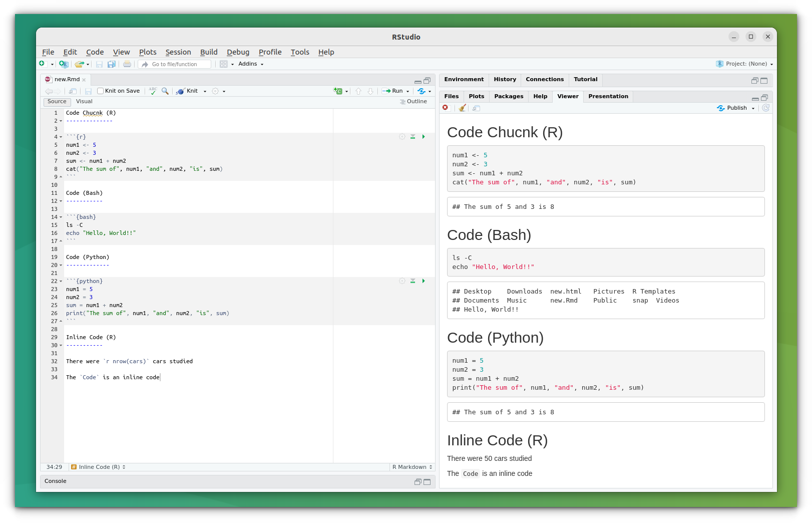This screenshot has width=812, height=523.
Task: Switch to the Environment tab
Action: pos(464,79)
